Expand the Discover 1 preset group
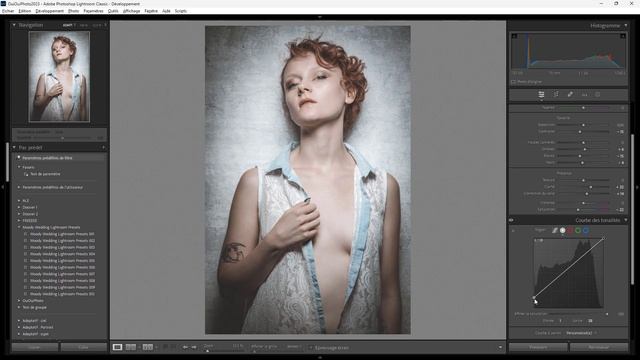The image size is (640, 360). point(19,207)
